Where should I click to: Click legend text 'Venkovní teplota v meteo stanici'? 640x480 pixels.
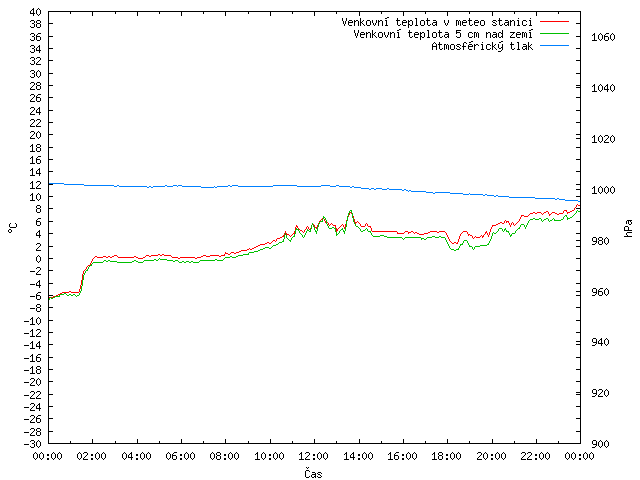tap(437, 22)
